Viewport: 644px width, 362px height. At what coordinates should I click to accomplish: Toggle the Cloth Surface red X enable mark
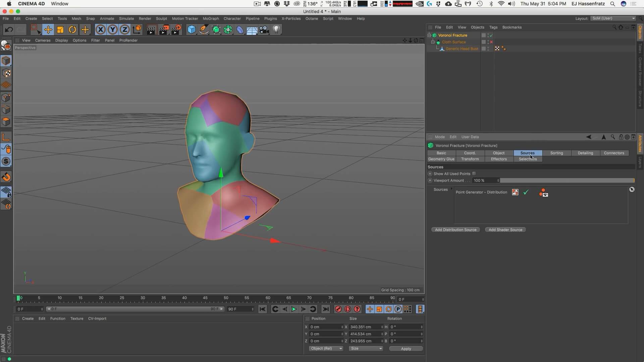491,42
